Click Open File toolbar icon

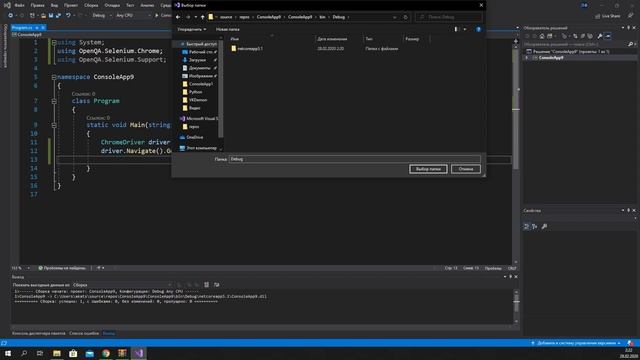coord(43,15)
